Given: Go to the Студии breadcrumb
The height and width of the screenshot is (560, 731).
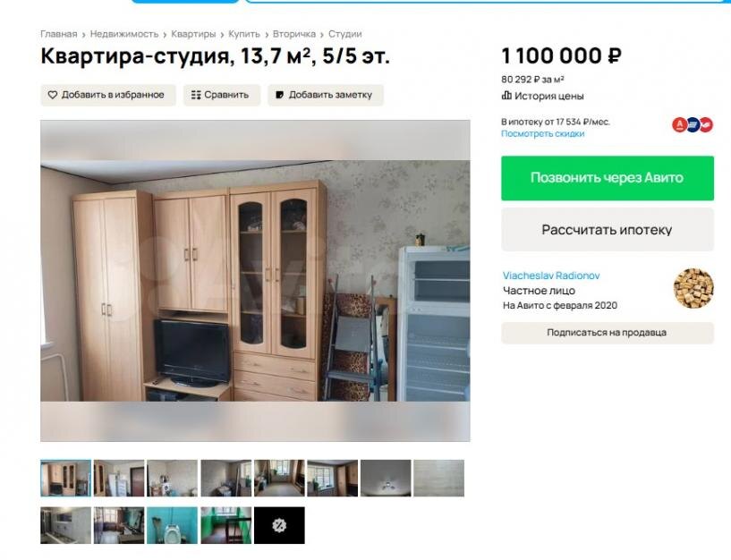Looking at the screenshot, I should tap(345, 34).
